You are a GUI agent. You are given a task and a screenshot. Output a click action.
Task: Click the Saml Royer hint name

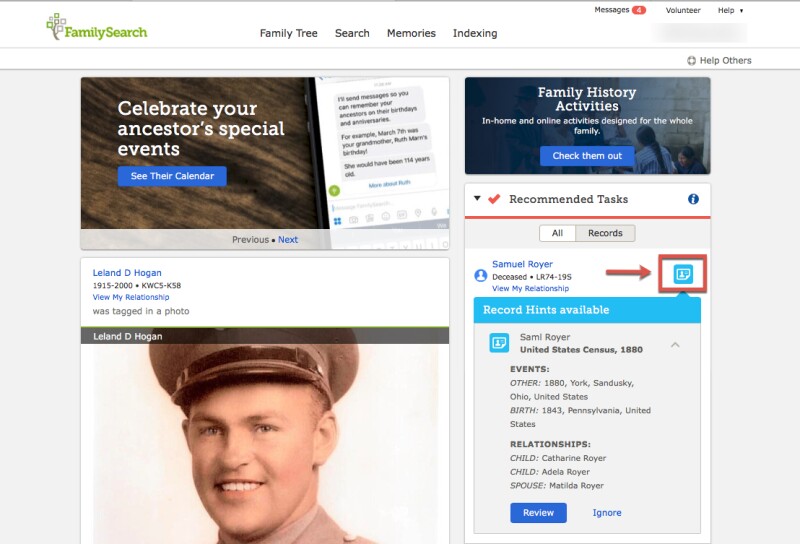[544, 337]
